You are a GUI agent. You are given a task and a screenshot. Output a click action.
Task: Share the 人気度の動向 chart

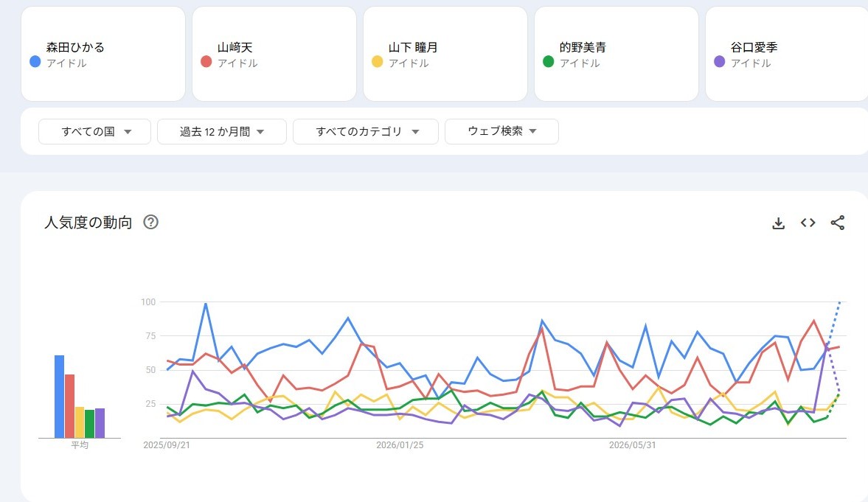[x=838, y=223]
